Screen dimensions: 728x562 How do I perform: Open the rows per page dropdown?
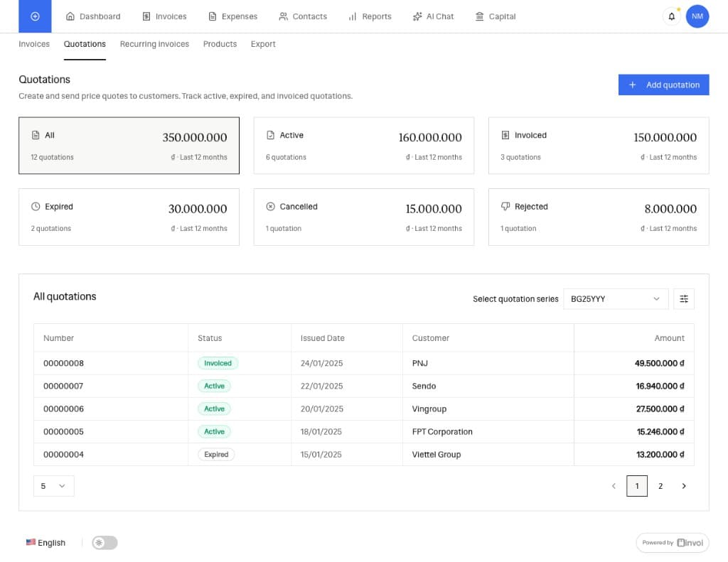click(53, 486)
